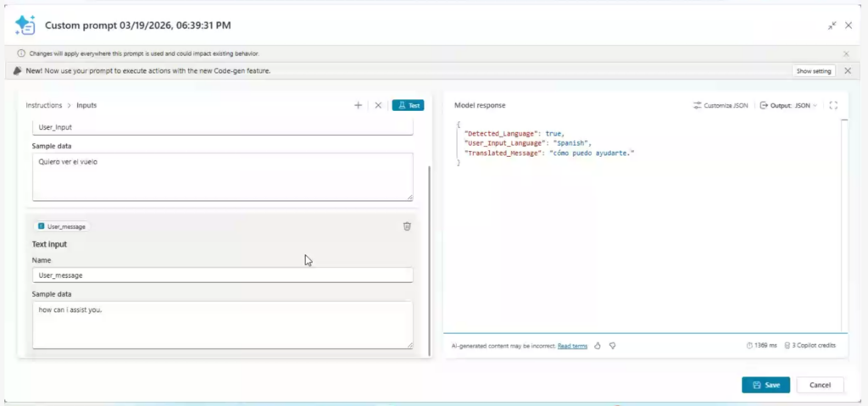Open the Output: JSON dropdown
The image size is (868, 406).
click(x=788, y=106)
